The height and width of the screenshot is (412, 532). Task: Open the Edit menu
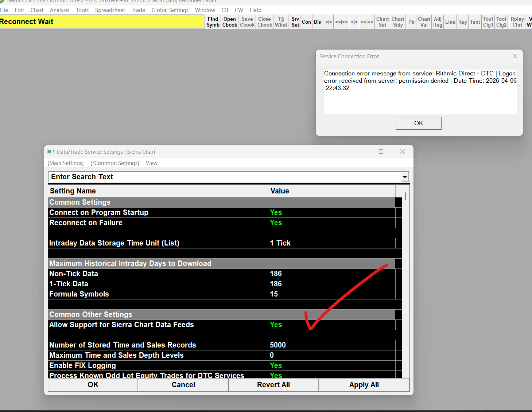[x=19, y=10]
